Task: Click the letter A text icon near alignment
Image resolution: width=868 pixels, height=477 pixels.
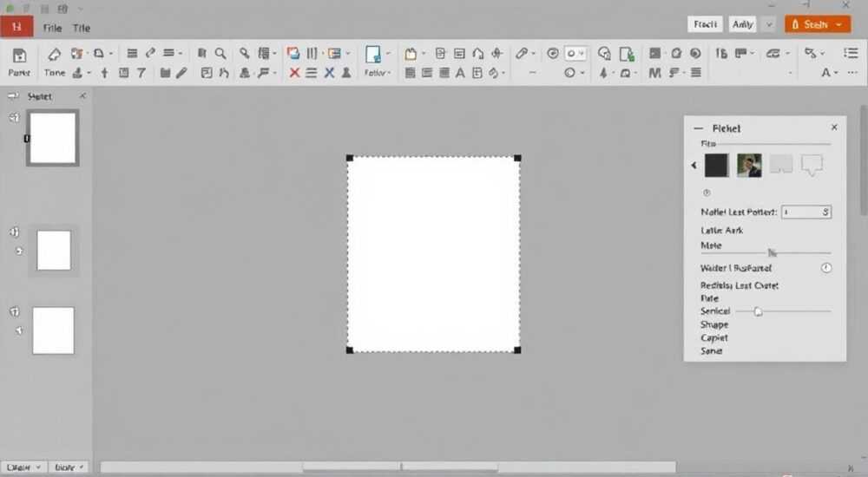Action: click(460, 73)
